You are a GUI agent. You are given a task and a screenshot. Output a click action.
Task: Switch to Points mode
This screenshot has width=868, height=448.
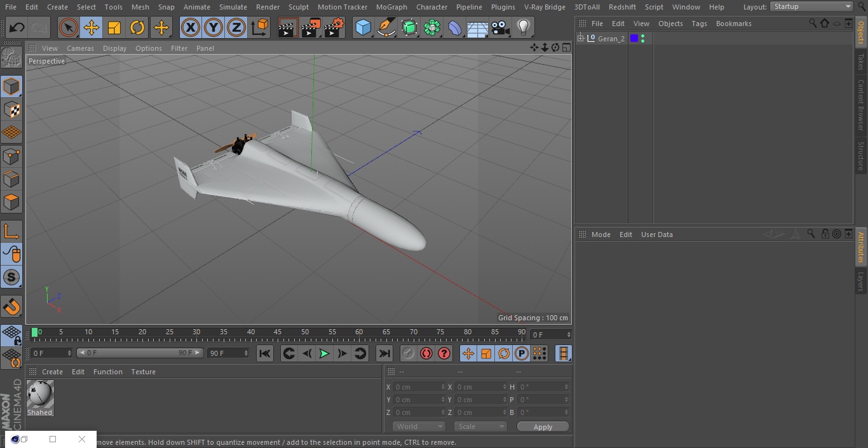[x=11, y=156]
